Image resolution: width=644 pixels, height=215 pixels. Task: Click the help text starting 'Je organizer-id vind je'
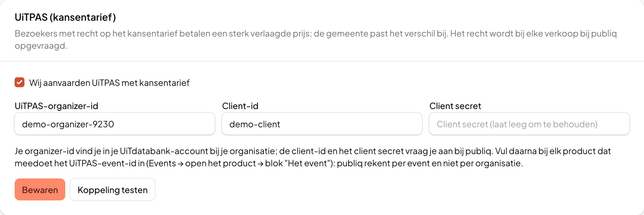coord(313,157)
